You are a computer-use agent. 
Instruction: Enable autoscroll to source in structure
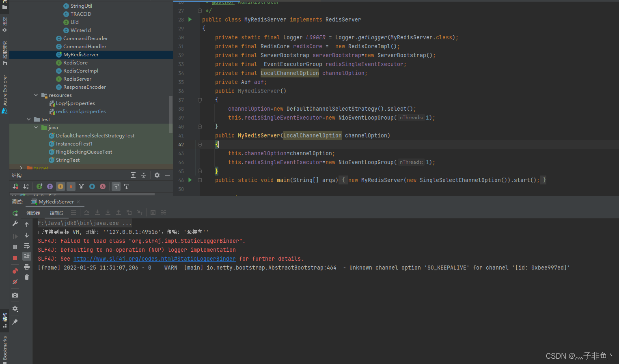[x=116, y=186]
